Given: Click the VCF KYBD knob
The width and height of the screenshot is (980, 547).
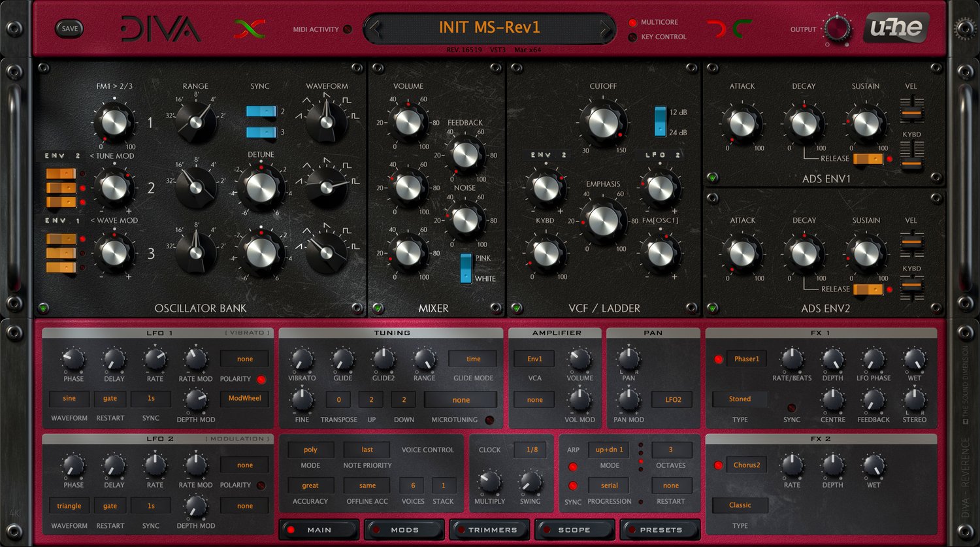Looking at the screenshot, I should [x=546, y=253].
